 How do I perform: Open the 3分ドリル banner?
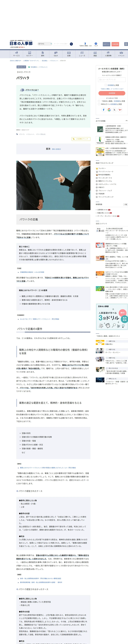112,317
